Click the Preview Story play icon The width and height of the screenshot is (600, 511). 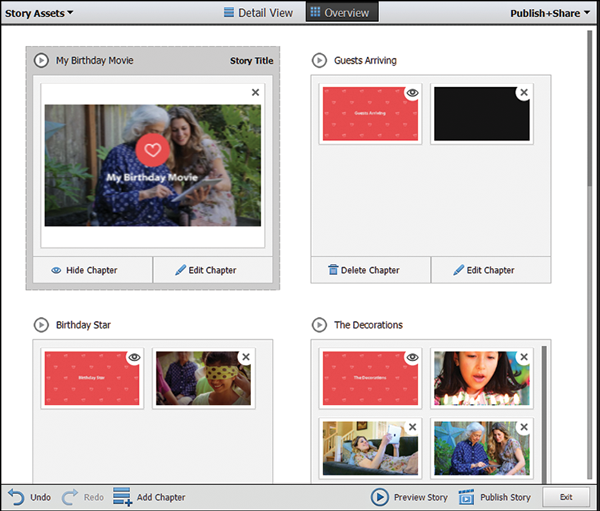pos(380,497)
